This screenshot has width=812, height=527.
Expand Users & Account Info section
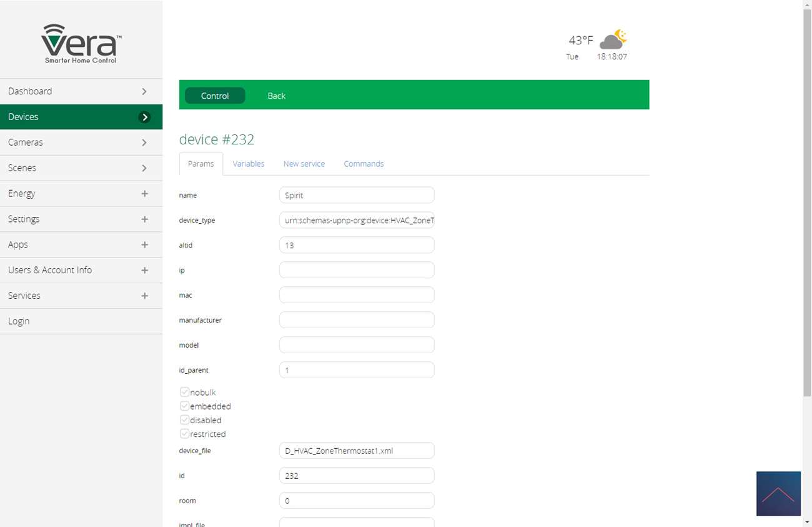144,270
